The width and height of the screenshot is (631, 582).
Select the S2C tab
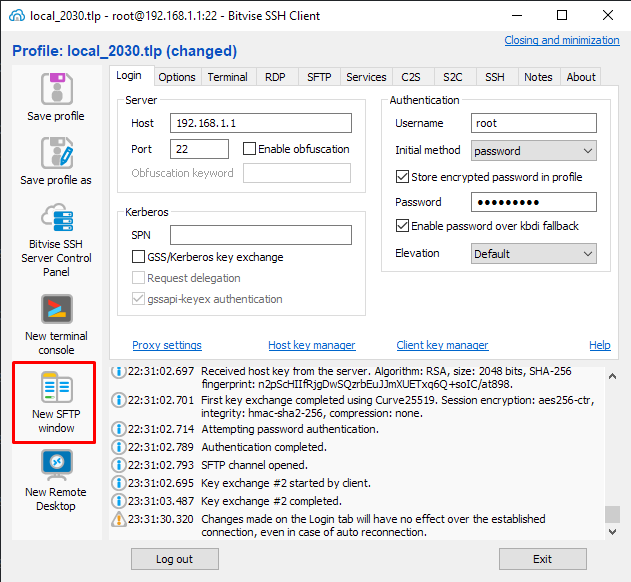453,77
